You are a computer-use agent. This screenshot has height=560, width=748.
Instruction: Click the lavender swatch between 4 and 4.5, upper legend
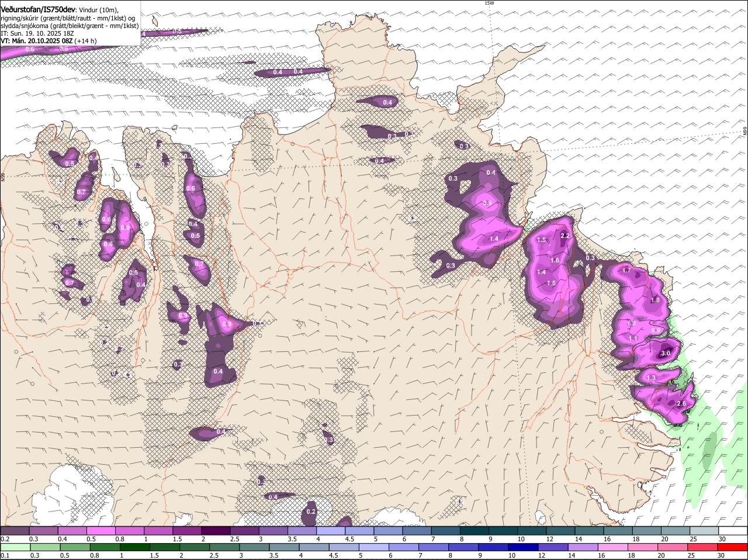click(x=331, y=530)
